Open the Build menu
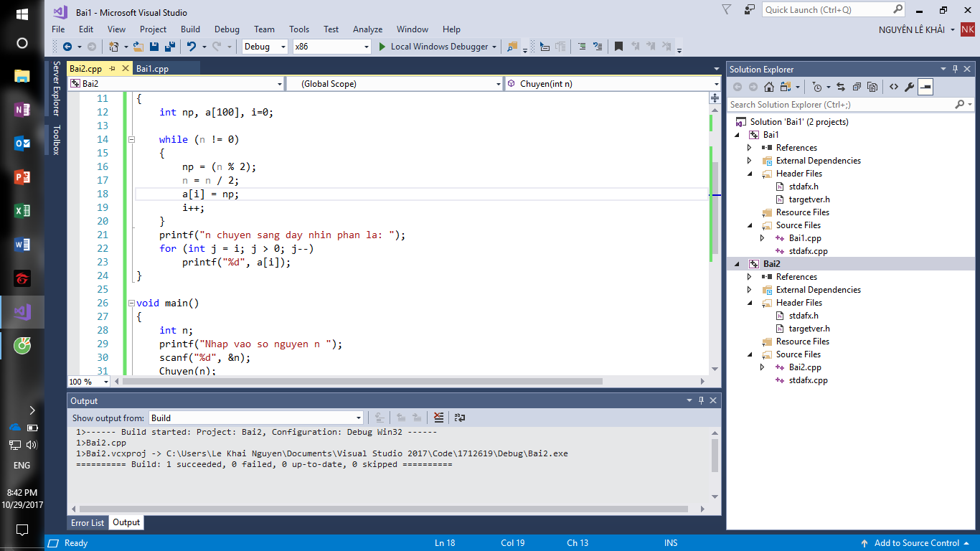Image resolution: width=980 pixels, height=551 pixels. (190, 29)
